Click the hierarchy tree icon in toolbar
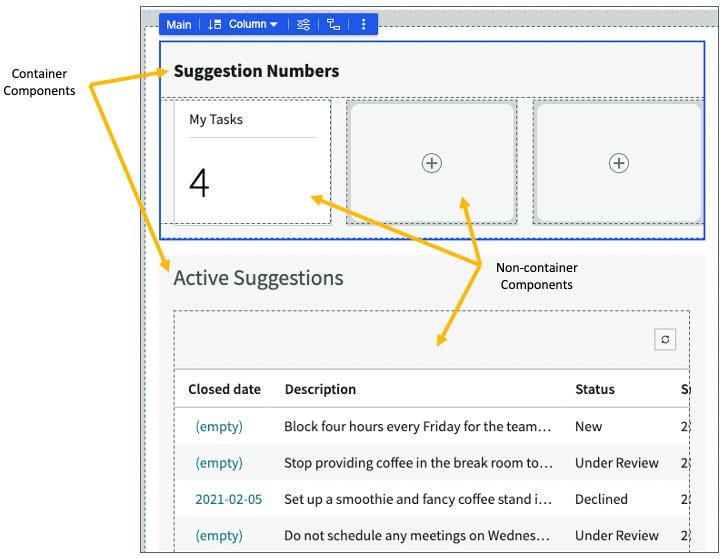 (x=333, y=24)
